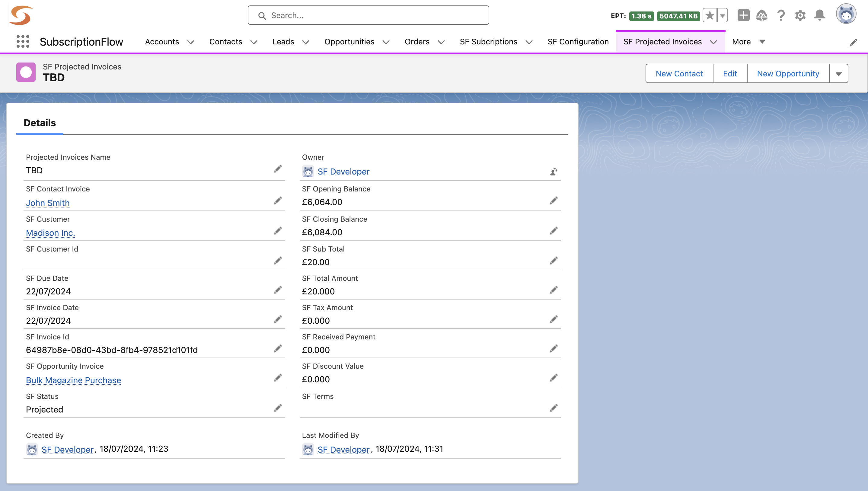Screen dimensions: 868x491
Task: Edit the SF Customer field pencil
Action: tap(278, 231)
